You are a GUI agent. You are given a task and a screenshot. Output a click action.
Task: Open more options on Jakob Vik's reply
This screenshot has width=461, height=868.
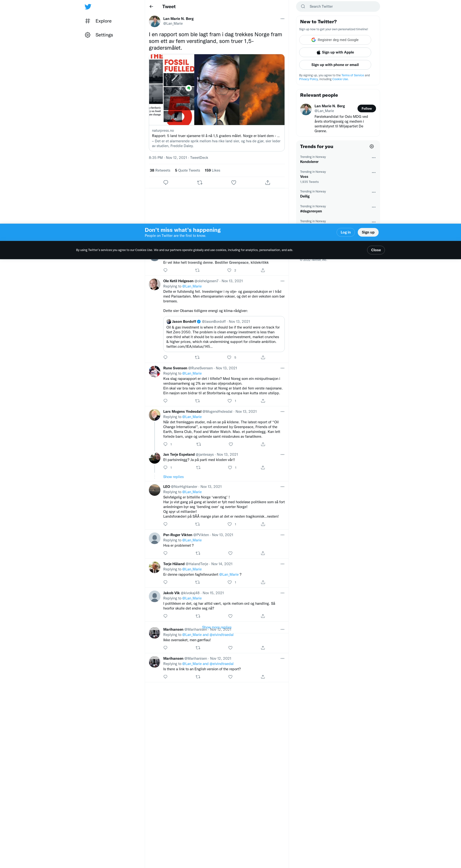pyautogui.click(x=282, y=593)
